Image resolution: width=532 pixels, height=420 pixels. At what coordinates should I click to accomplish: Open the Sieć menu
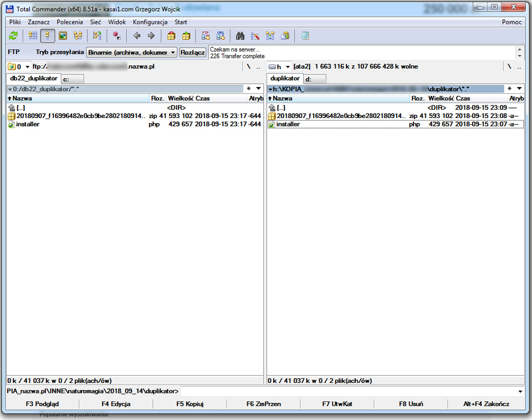click(x=95, y=22)
